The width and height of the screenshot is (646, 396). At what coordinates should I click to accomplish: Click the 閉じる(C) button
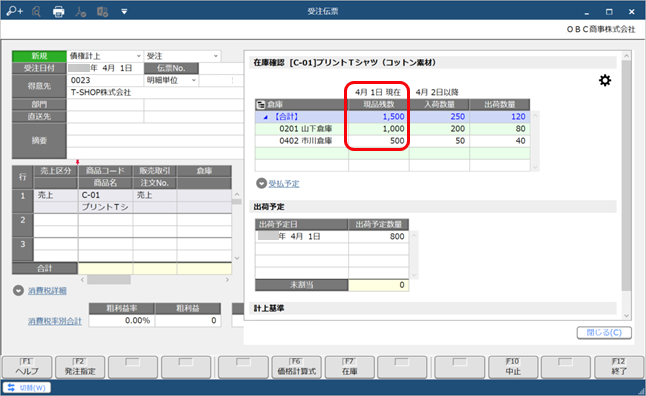(604, 333)
